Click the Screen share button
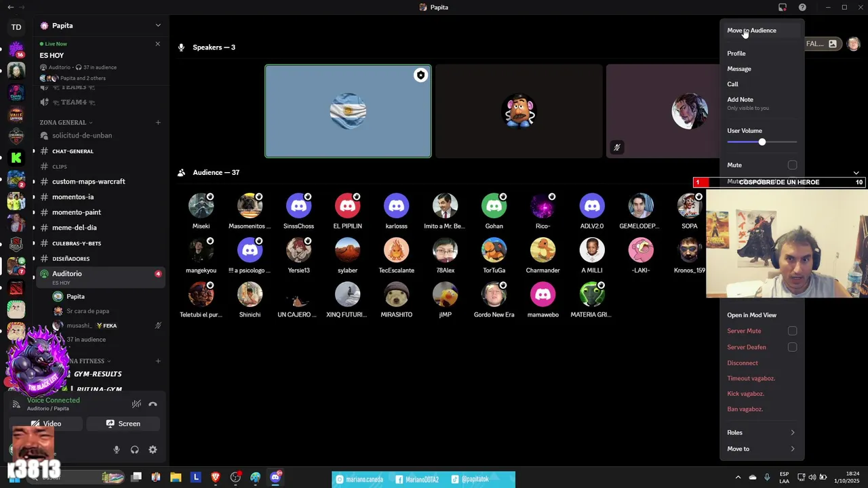Screen dimensions: 868x488 click(123, 424)
